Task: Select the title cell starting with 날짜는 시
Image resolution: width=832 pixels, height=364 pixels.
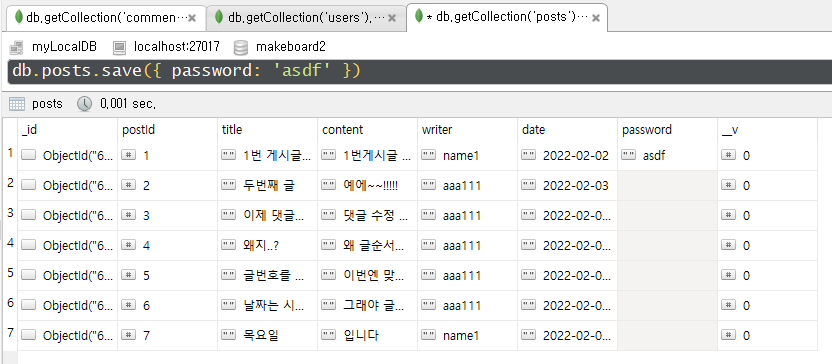Action: [x=267, y=305]
